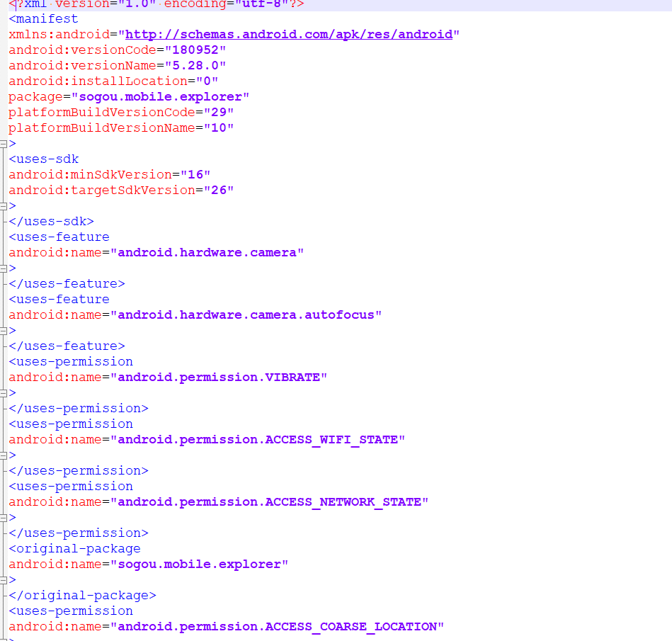Collapse the original-package element fold marker

pos(4,579)
